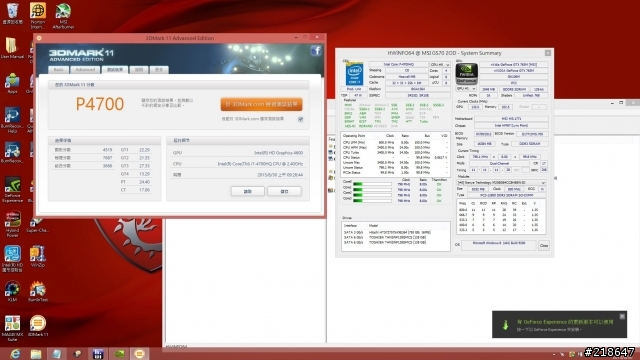This screenshot has width=640, height=360.
Task: Open the MAGIX MX Suite desktop icon
Action: point(12,328)
